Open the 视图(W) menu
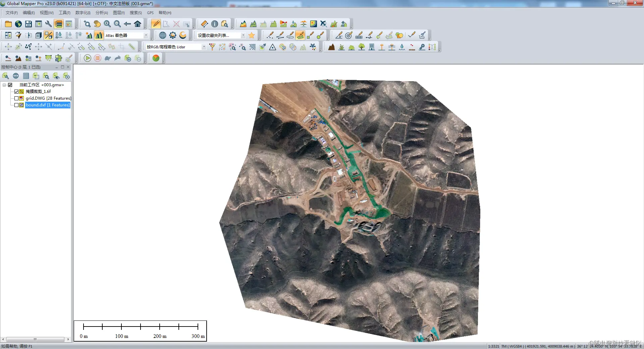Screen dimensions: 644x349 (x=47, y=13)
